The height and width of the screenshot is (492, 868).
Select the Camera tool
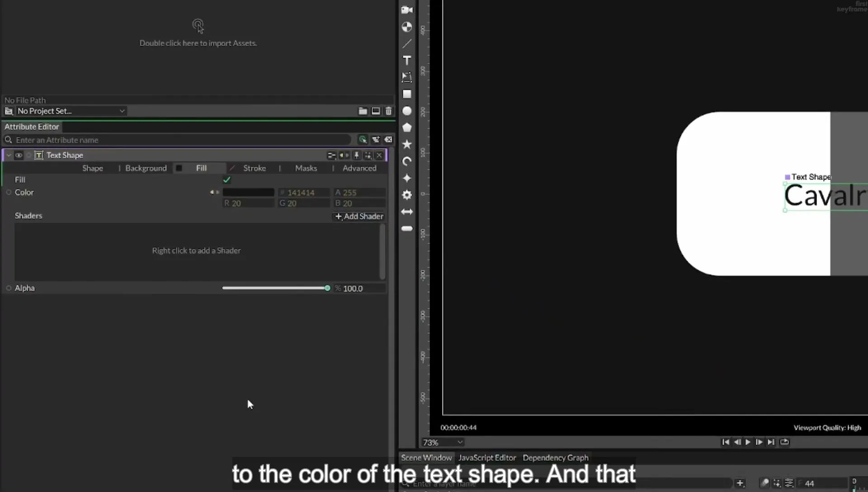407,10
